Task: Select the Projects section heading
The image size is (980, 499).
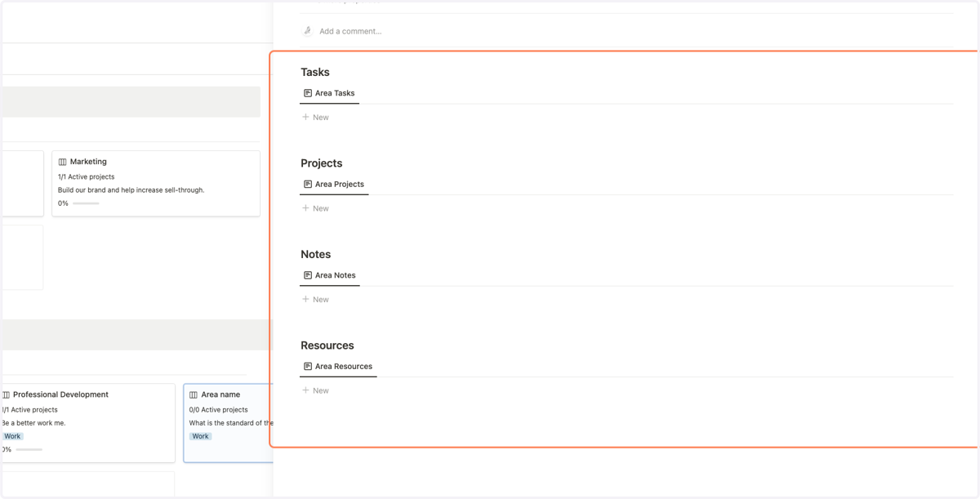Action: click(322, 163)
